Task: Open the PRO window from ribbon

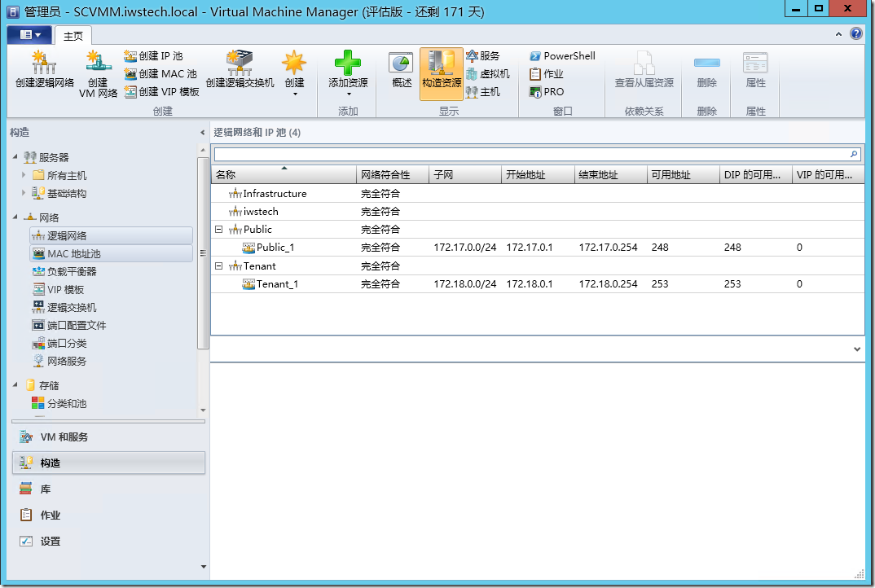Action: 547,91
